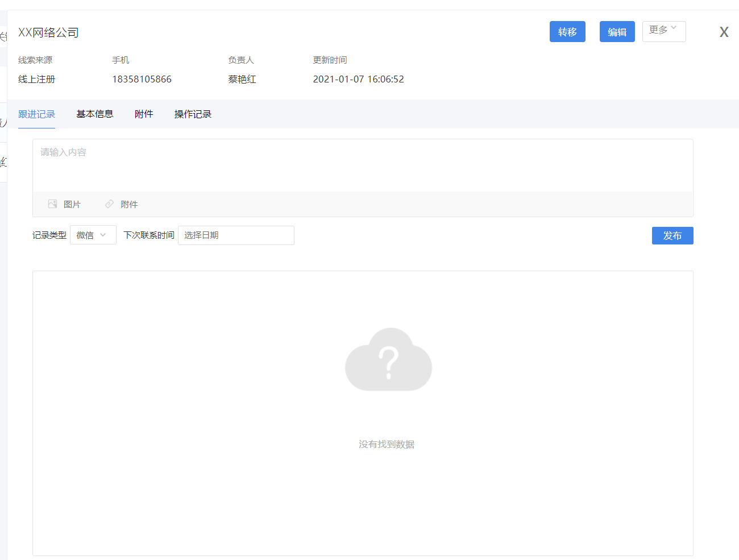
Task: Click the 线上注册 lead source value
Action: point(36,80)
